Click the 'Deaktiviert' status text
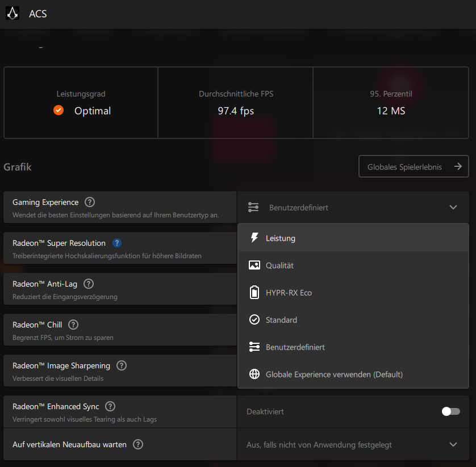This screenshot has height=467, width=476. click(265, 411)
